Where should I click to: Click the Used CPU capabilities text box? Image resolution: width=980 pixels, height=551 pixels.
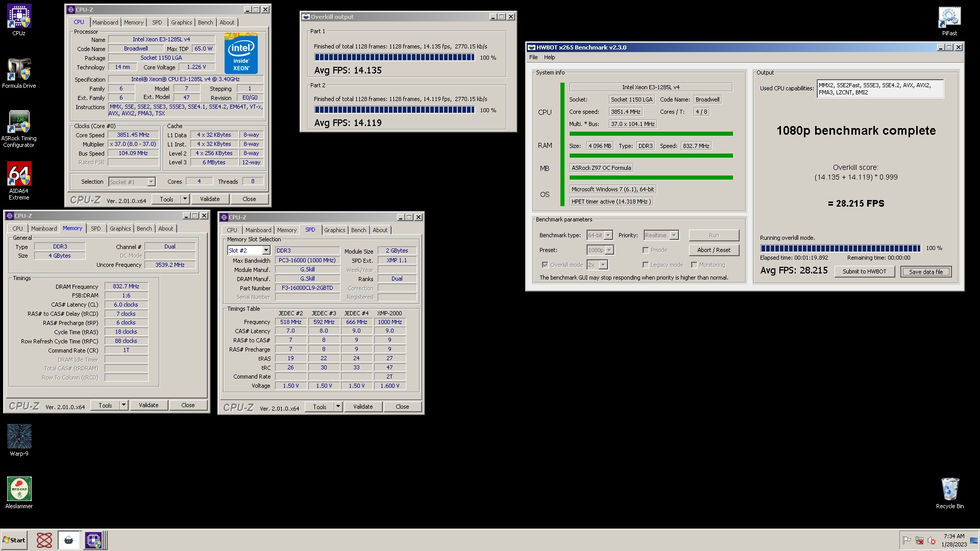click(880, 89)
